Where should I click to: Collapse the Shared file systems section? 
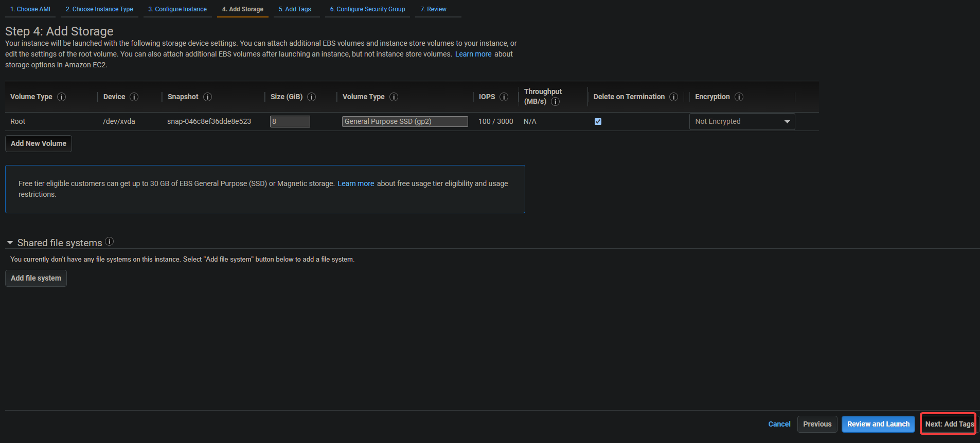coord(10,243)
